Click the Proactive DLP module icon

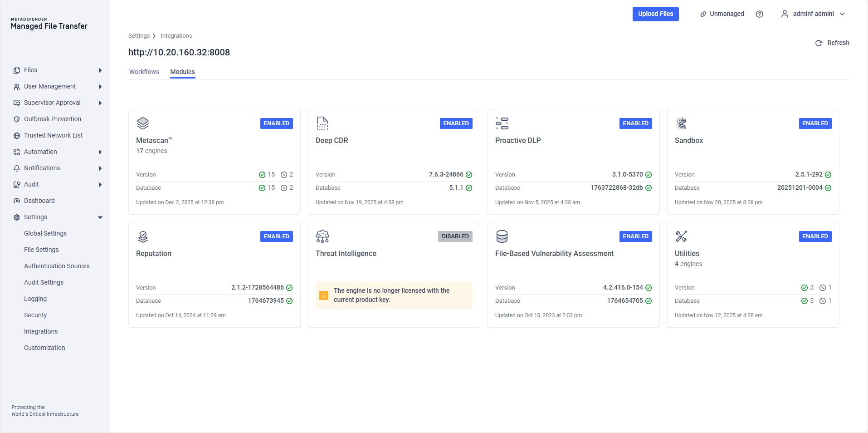coord(502,123)
